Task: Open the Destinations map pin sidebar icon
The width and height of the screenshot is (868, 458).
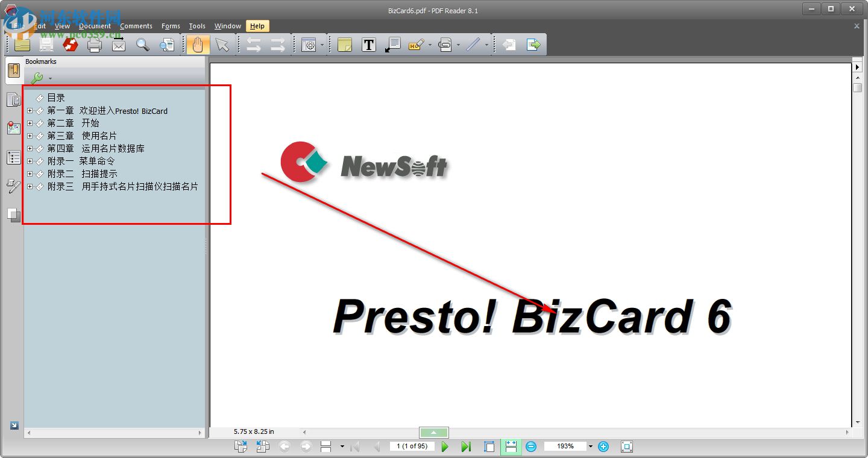Action: point(13,128)
